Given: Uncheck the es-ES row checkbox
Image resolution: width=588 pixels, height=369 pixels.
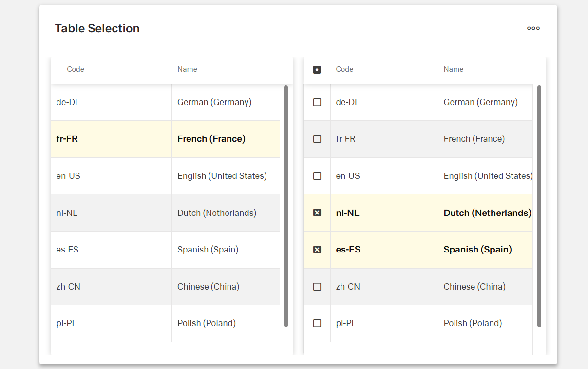Looking at the screenshot, I should click(317, 249).
